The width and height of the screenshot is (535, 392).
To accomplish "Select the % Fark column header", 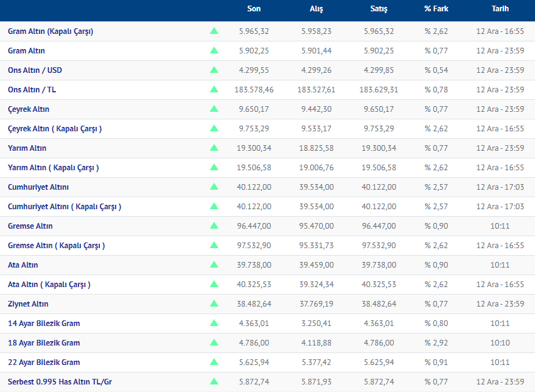I will point(436,9).
